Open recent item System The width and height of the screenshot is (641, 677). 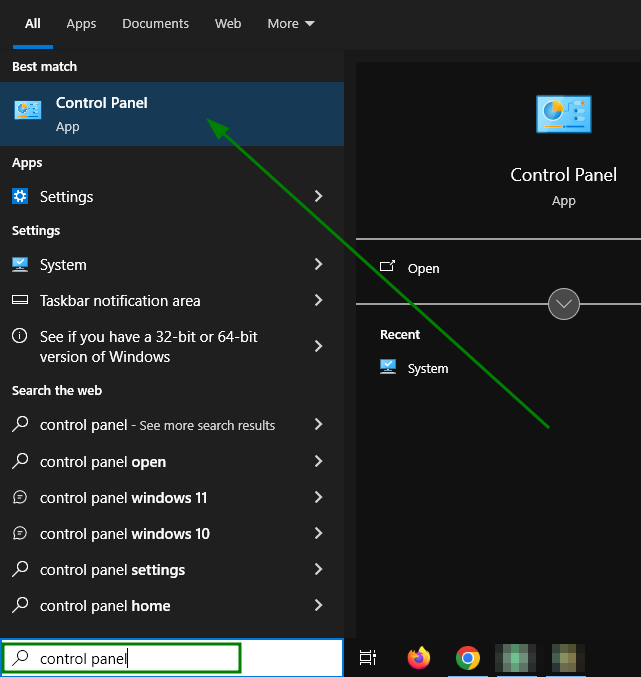[428, 369]
